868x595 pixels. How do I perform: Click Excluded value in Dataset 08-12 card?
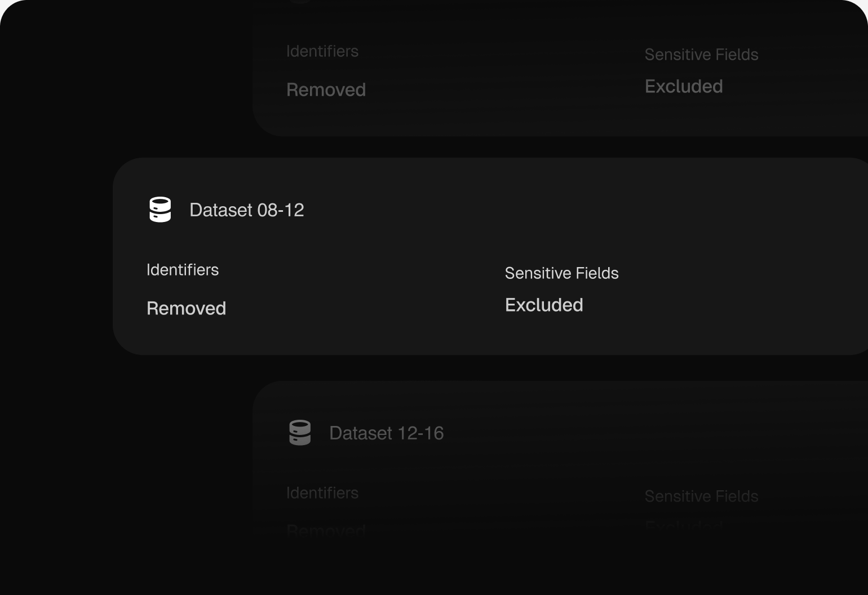click(544, 305)
